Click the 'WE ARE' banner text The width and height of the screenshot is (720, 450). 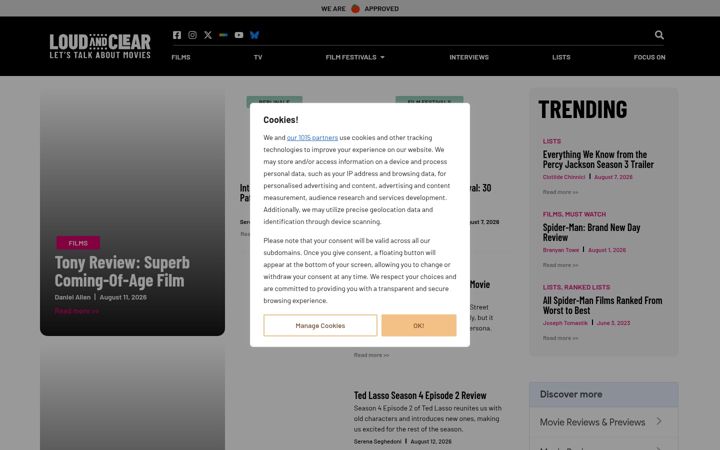coord(333,9)
